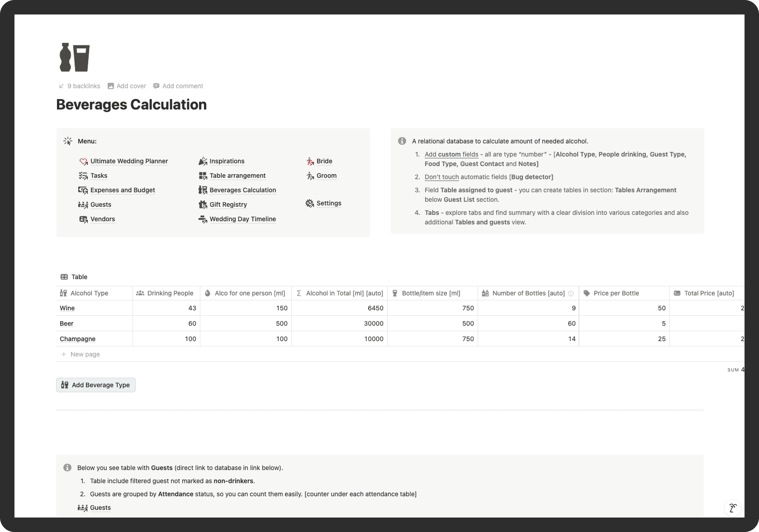Click the gear icon next to Settings
The image size is (759, 532).
[x=309, y=203]
